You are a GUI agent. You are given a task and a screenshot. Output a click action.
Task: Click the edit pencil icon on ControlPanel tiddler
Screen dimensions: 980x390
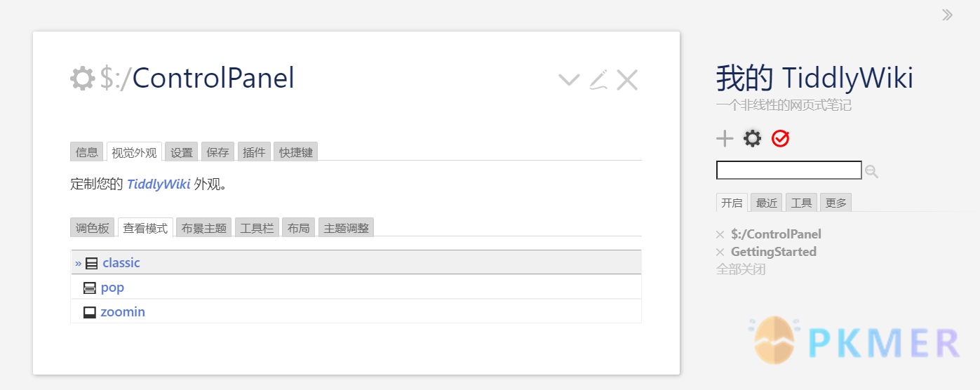598,79
